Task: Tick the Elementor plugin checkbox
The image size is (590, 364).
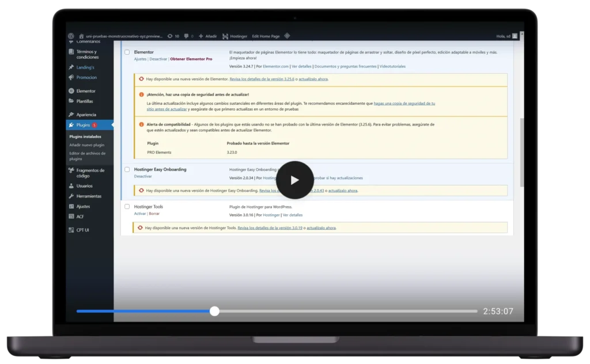Action: coord(127,52)
